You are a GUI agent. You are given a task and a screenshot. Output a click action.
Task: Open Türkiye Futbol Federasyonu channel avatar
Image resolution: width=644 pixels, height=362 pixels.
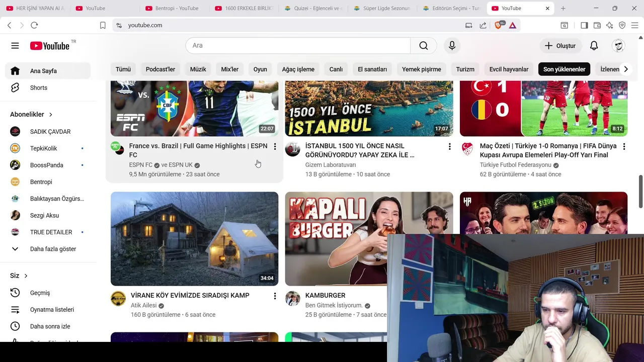(x=467, y=149)
